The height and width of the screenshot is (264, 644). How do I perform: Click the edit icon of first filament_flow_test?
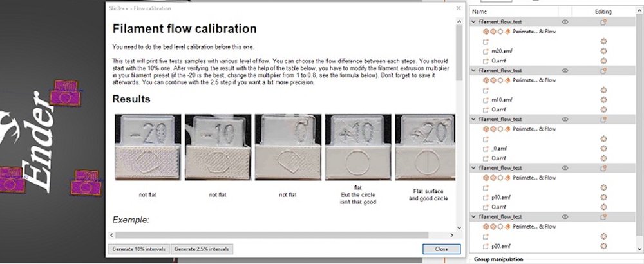pyautogui.click(x=603, y=22)
